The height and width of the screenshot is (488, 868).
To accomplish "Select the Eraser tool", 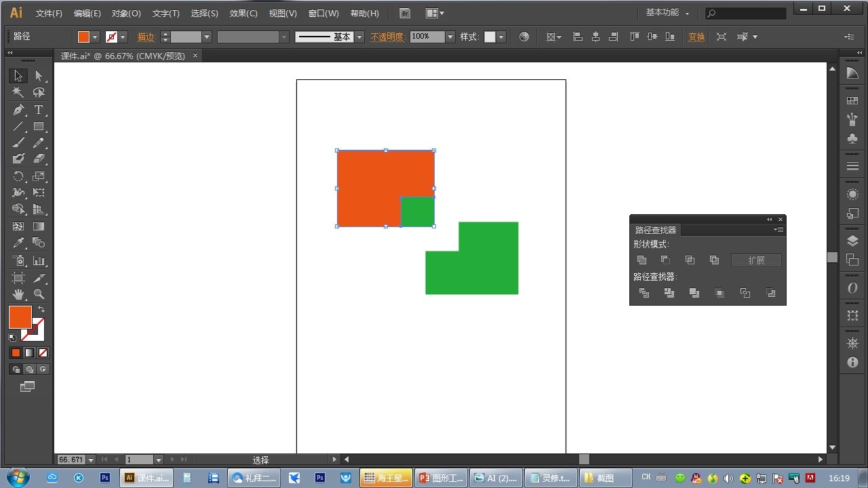I will click(x=39, y=159).
